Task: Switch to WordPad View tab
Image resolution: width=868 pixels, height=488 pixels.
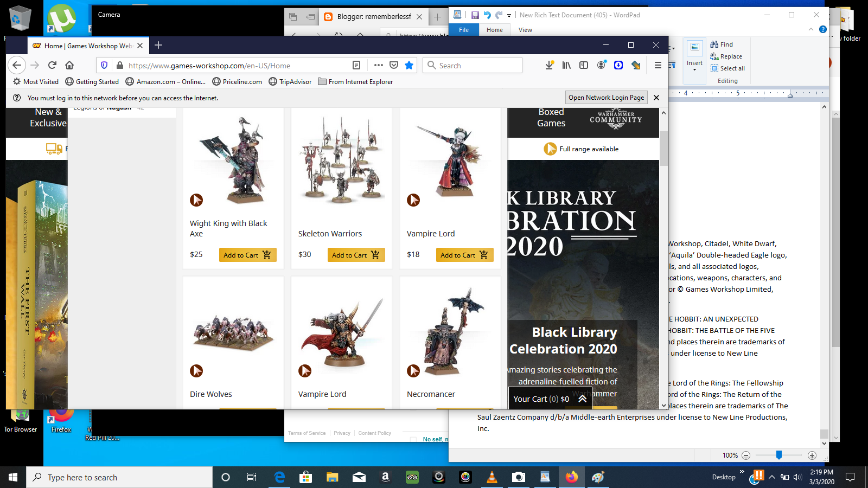Action: click(x=525, y=30)
